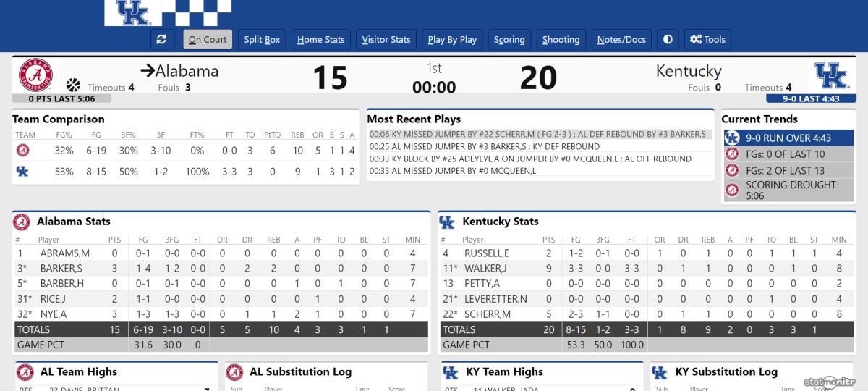Click the UK logo in Kentucky Stats header
The height and width of the screenshot is (391, 868).
447,222
